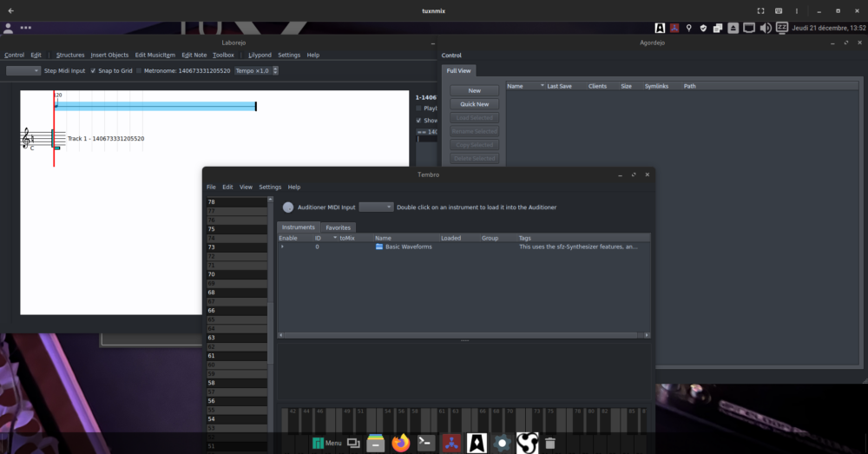Click the Last Save column header
The width and height of the screenshot is (868, 454).
559,86
